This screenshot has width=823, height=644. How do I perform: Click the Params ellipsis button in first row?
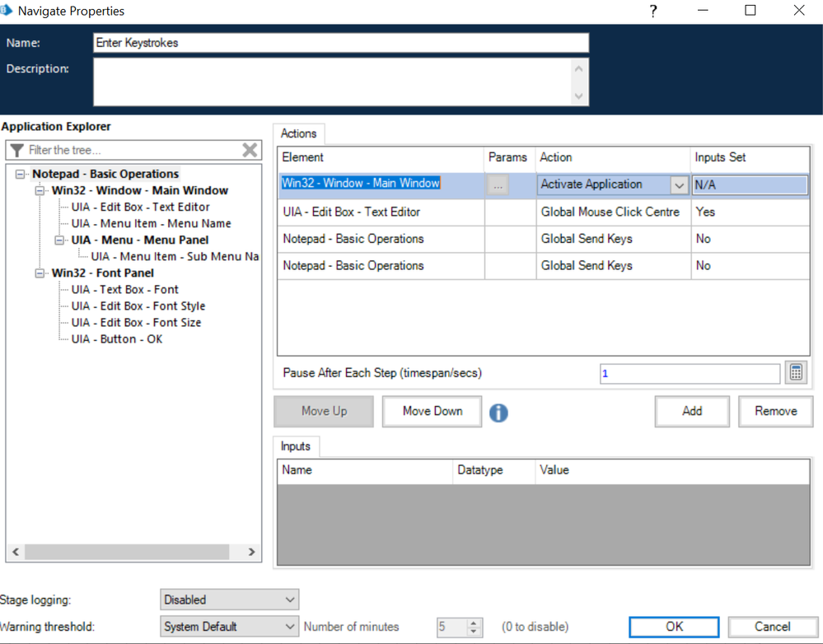coord(498,185)
